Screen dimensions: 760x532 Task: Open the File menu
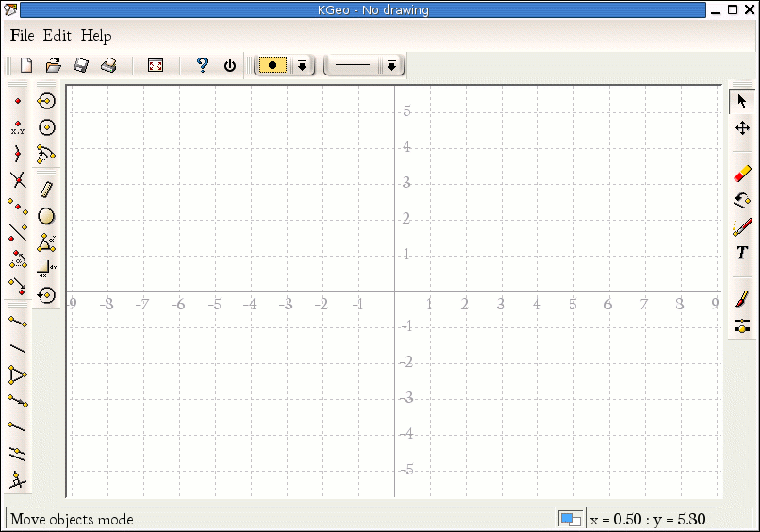click(x=22, y=36)
